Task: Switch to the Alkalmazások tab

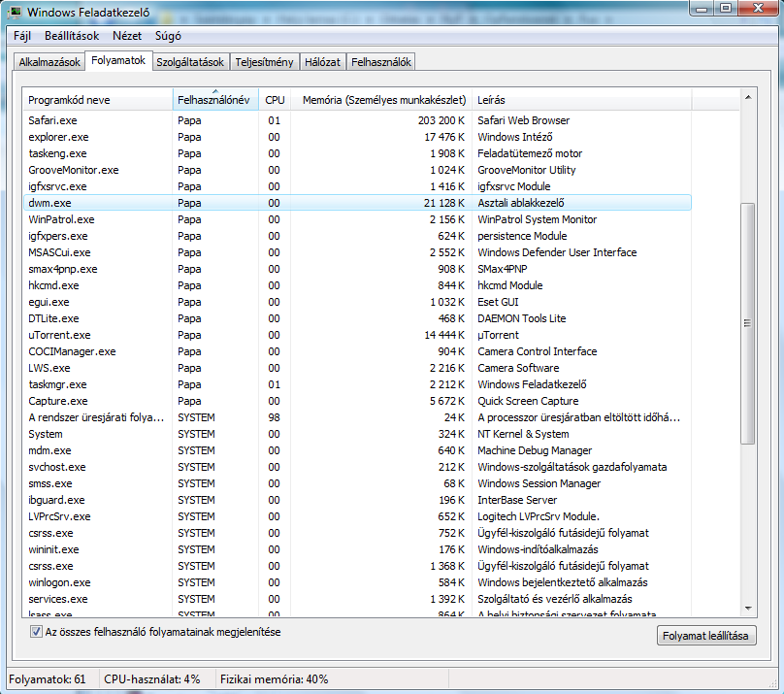Action: [x=49, y=62]
